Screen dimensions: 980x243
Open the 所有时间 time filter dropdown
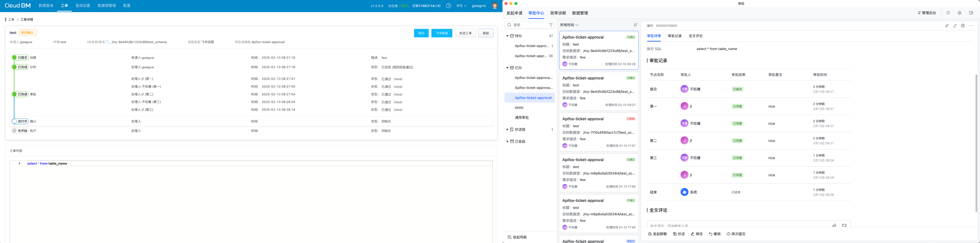[x=569, y=25]
